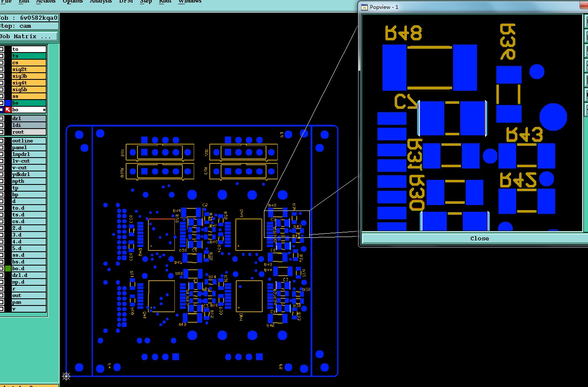Click the Step: cam field
The image size is (588, 387).
point(29,26)
